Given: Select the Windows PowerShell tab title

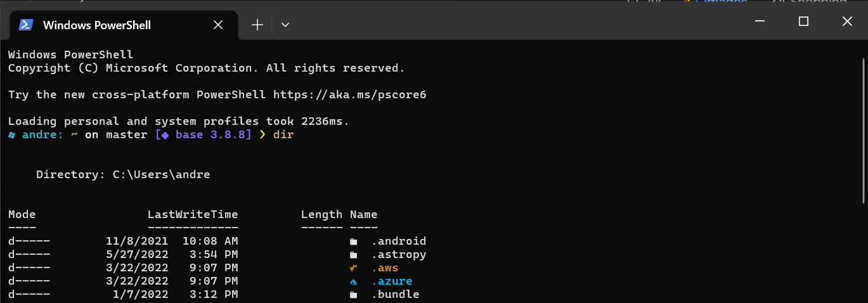Looking at the screenshot, I should [96, 25].
